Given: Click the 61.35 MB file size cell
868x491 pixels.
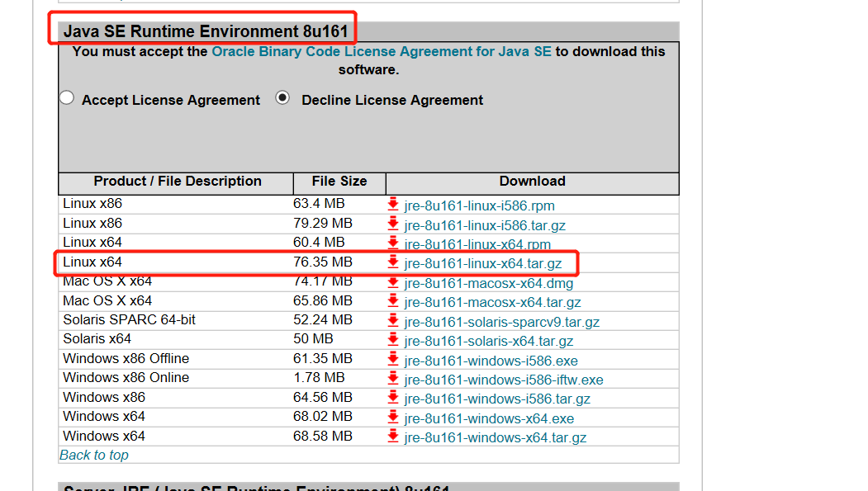Looking at the screenshot, I should pos(323,359).
